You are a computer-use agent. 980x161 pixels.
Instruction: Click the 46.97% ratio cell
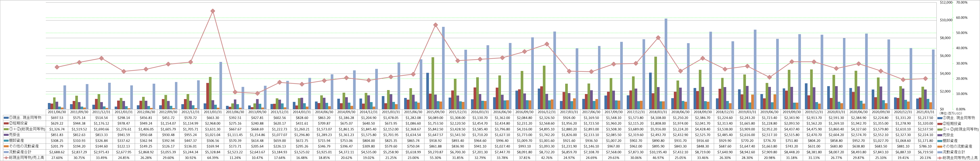coord(658,158)
